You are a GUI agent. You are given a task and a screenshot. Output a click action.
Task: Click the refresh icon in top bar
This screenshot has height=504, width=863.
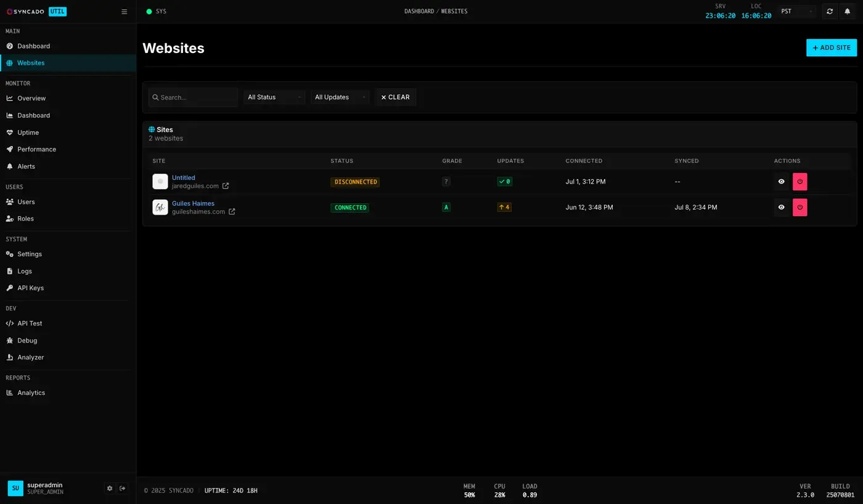click(830, 12)
